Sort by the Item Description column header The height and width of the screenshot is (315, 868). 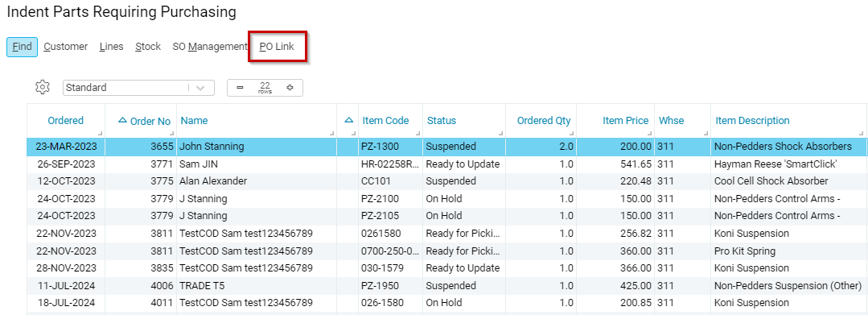click(x=752, y=120)
